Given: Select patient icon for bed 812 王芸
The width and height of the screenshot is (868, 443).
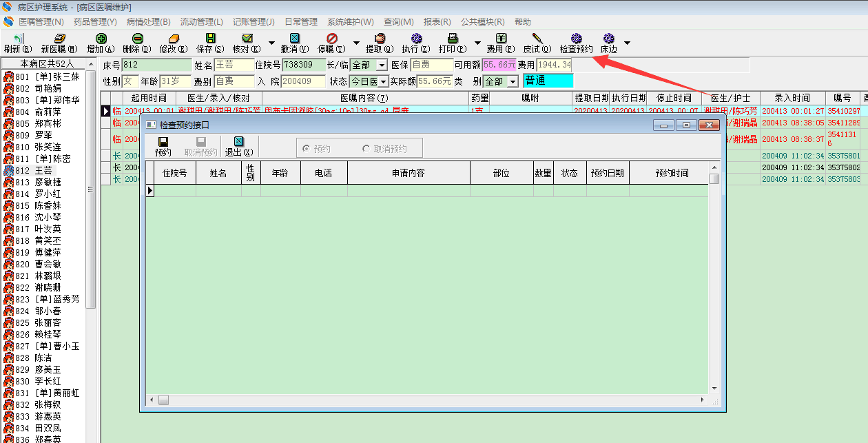Looking at the screenshot, I should coord(8,170).
